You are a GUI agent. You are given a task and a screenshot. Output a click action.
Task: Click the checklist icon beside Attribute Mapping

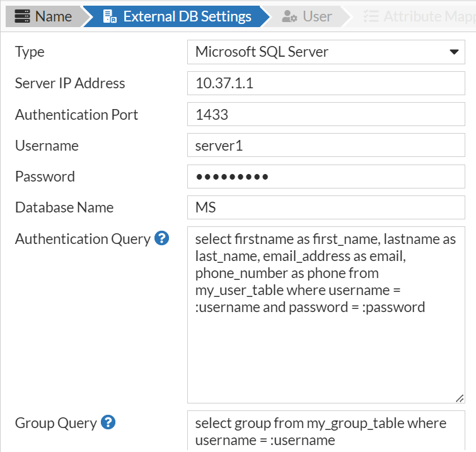click(x=371, y=16)
